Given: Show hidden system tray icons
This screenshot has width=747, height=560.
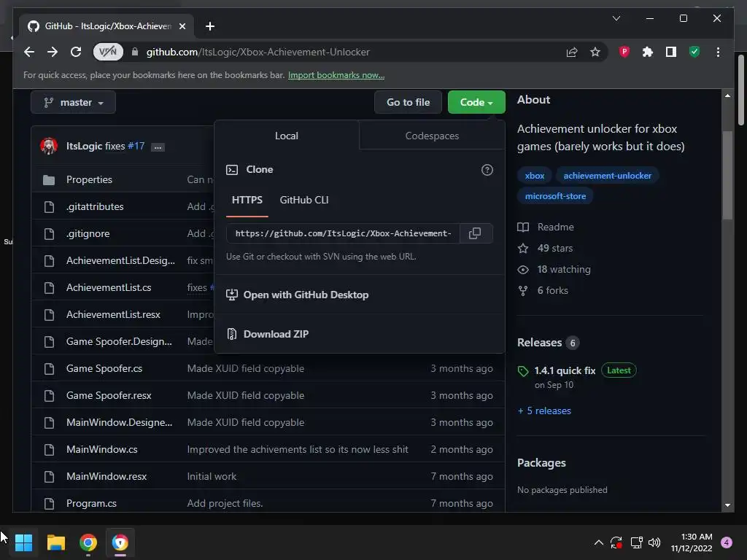Looking at the screenshot, I should [x=599, y=542].
